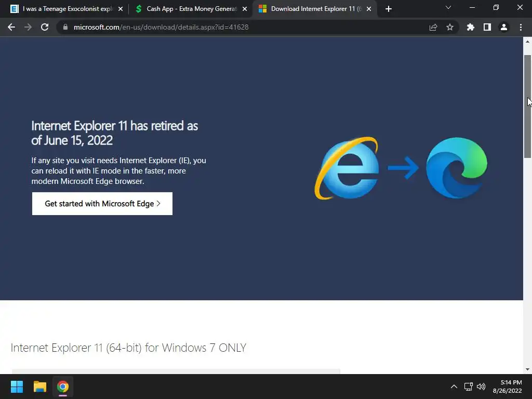The image size is (532, 399).
Task: Open the Chrome profile avatar
Action: coord(504,27)
